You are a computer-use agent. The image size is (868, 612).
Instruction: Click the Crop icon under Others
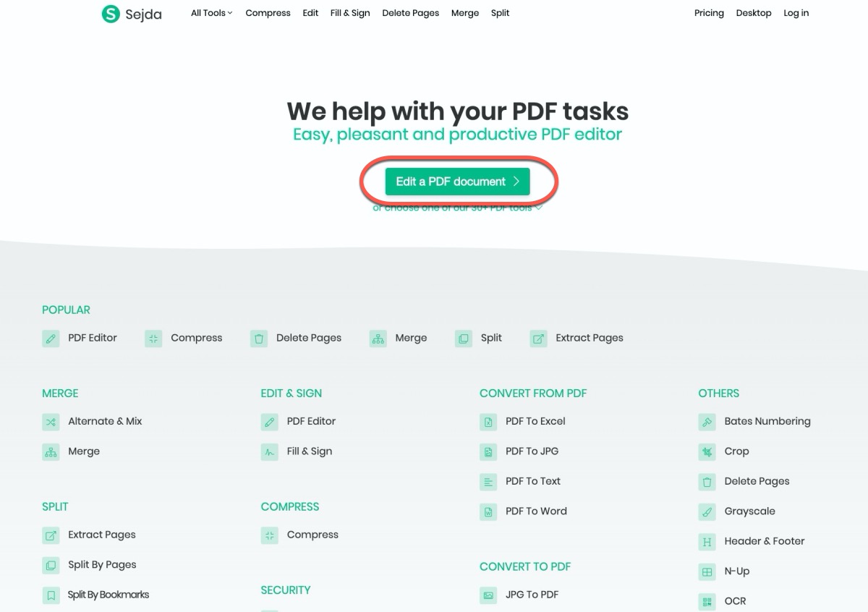(707, 452)
